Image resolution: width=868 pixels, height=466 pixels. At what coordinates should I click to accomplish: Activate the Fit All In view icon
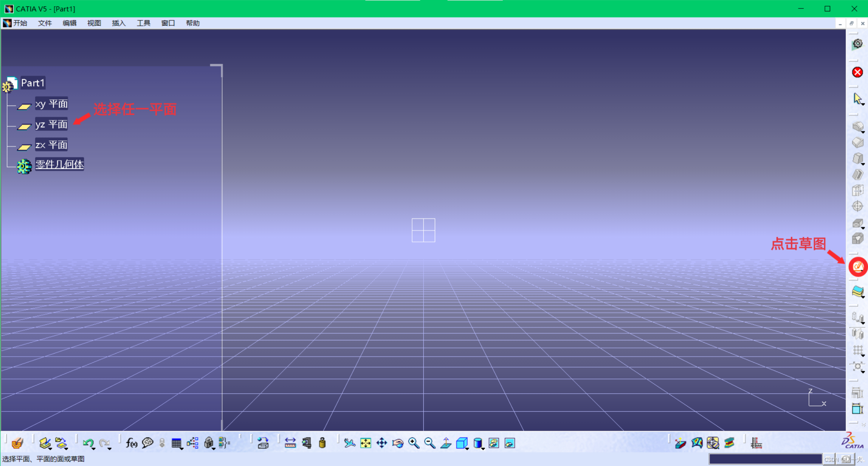click(366, 443)
